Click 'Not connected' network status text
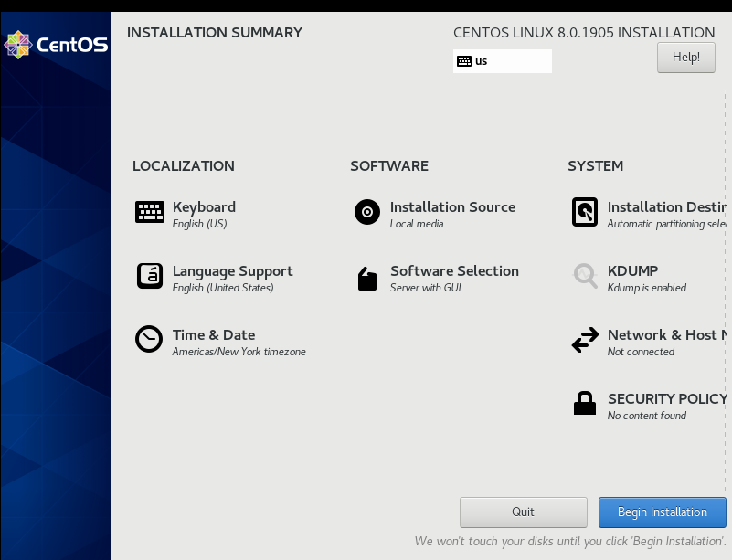 [x=641, y=352]
